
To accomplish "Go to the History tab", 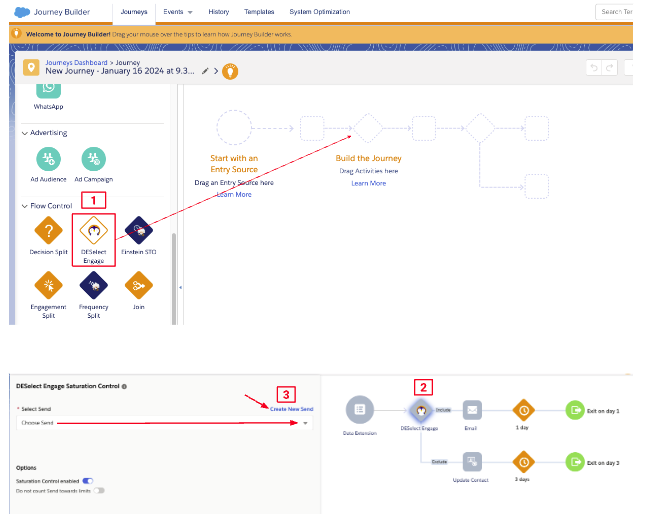I will click(x=219, y=12).
